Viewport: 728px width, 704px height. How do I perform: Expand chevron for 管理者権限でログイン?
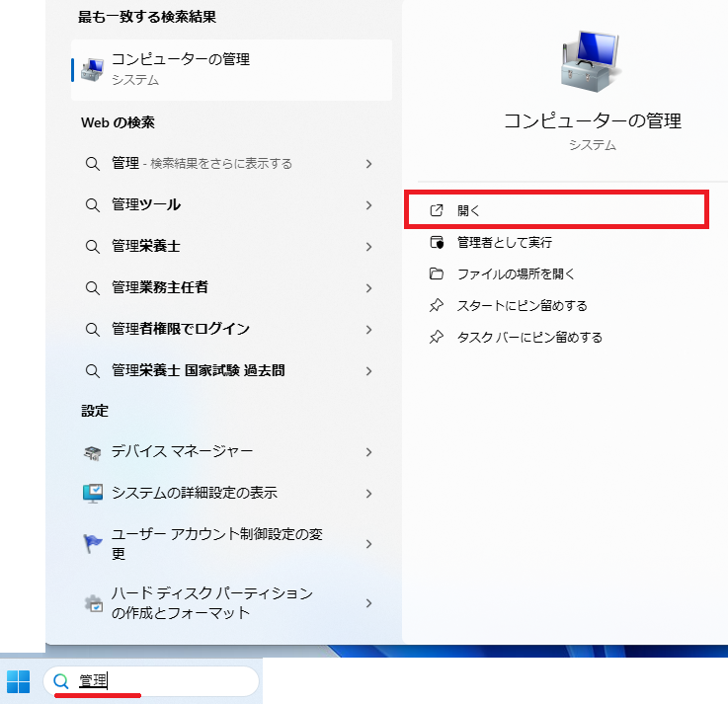(369, 330)
